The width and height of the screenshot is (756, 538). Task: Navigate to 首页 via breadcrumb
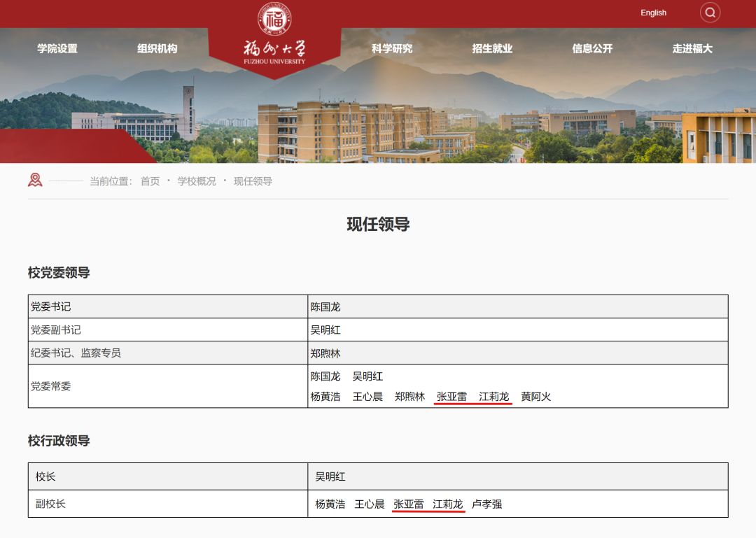pos(150,180)
